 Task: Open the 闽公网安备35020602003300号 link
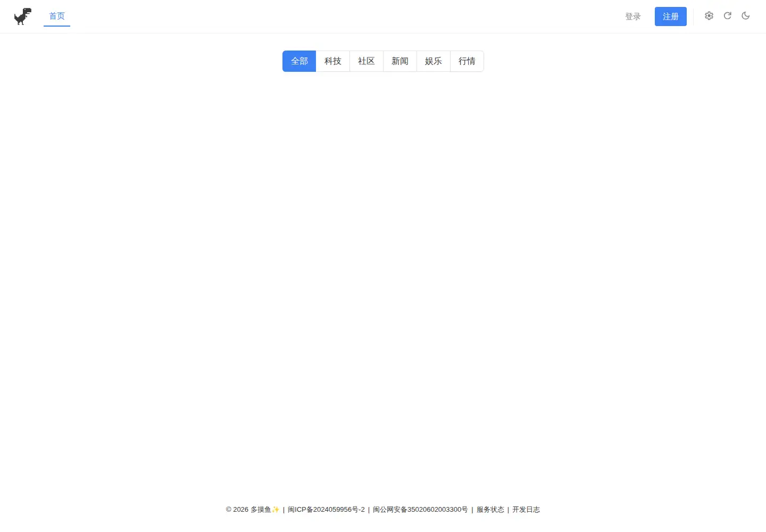(420, 510)
